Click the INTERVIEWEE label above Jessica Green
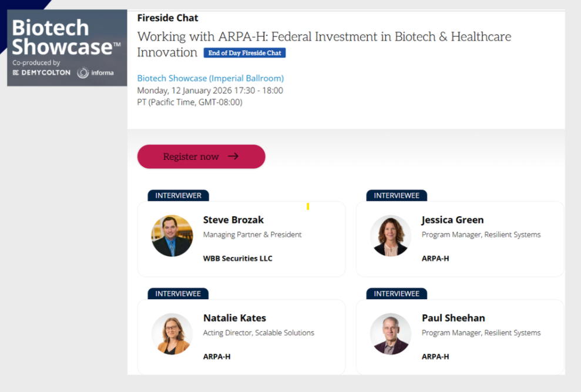Viewport: 581px width, 392px height. [397, 196]
